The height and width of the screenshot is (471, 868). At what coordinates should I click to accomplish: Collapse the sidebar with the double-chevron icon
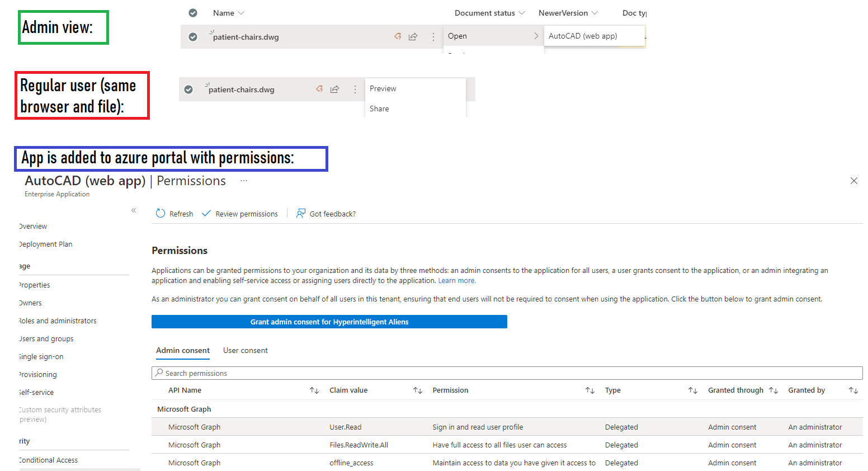point(134,210)
